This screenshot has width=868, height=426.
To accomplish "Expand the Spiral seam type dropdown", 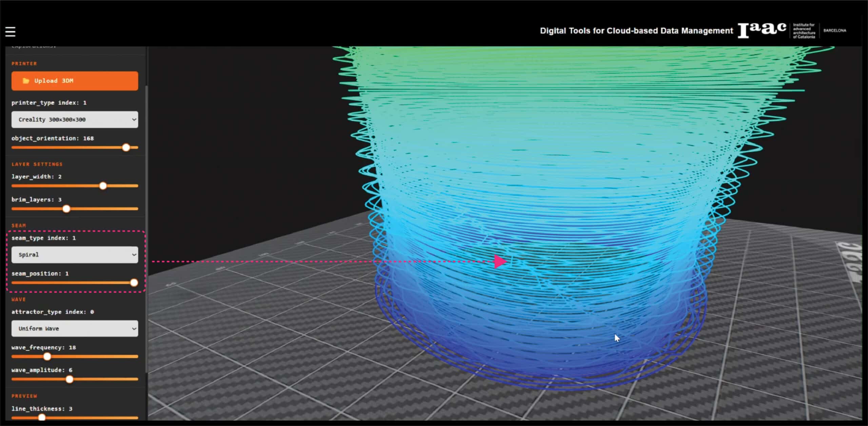I will click(75, 255).
